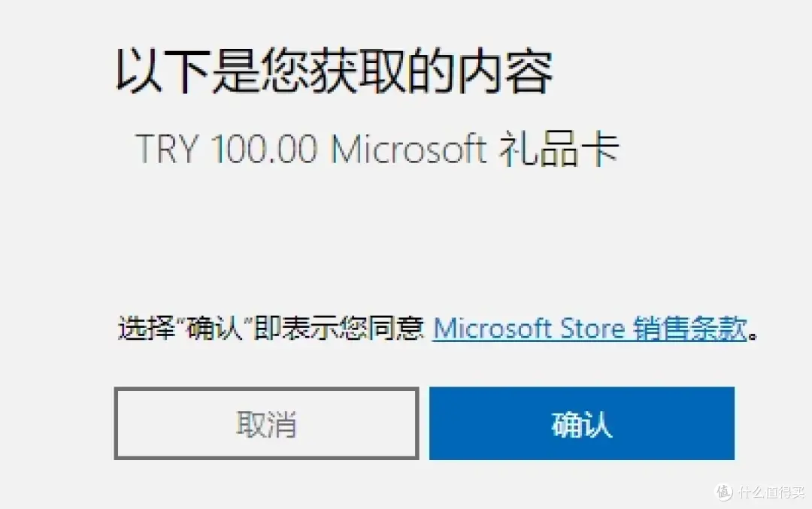Image resolution: width=812 pixels, height=509 pixels.
Task: Click the quoted 确认 in the agreement sentence
Action: 214,329
